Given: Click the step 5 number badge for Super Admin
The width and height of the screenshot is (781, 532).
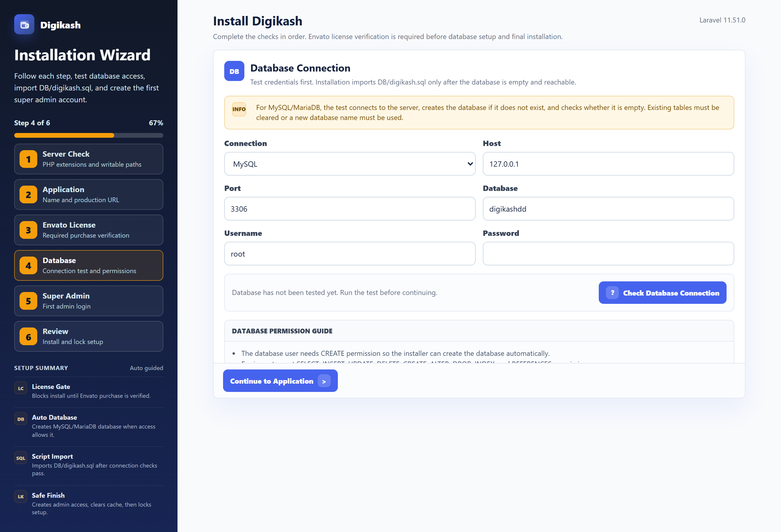Looking at the screenshot, I should pyautogui.click(x=28, y=301).
